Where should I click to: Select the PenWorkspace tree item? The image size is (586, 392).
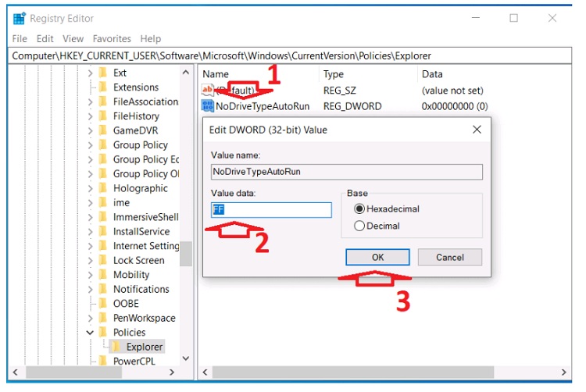[145, 318]
